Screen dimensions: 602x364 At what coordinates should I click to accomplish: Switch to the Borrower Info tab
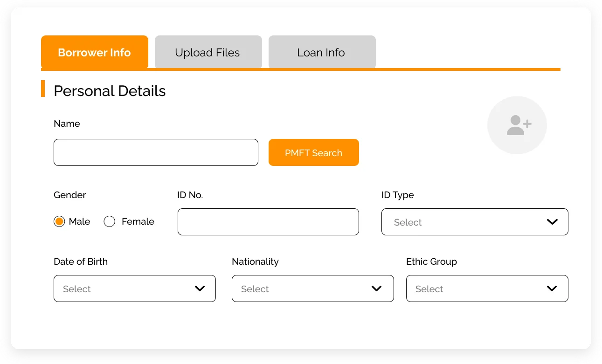pos(95,52)
